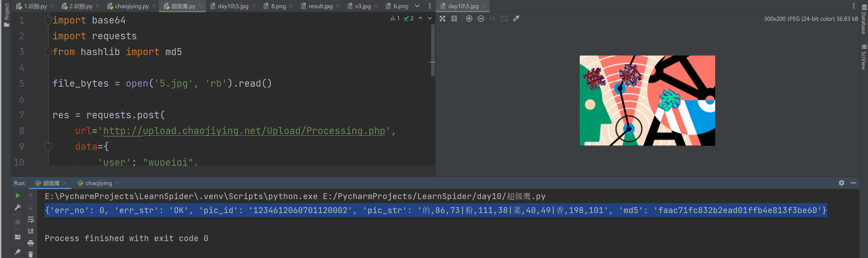Close the 1.识别.py tab
Screen dimensions: 868x258
pos(52,6)
